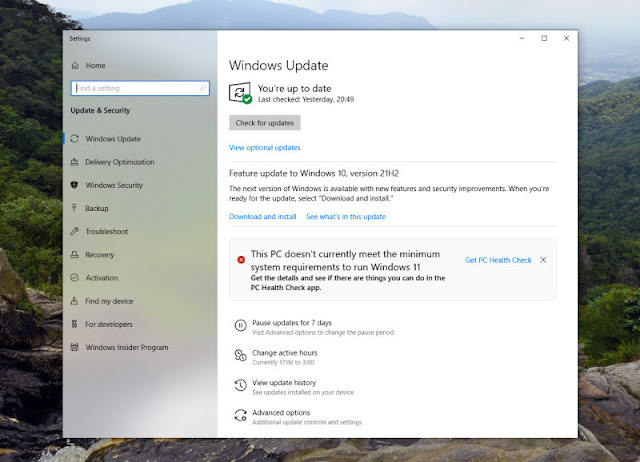The height and width of the screenshot is (462, 640).
Task: Click Download and install link
Action: pyautogui.click(x=262, y=217)
